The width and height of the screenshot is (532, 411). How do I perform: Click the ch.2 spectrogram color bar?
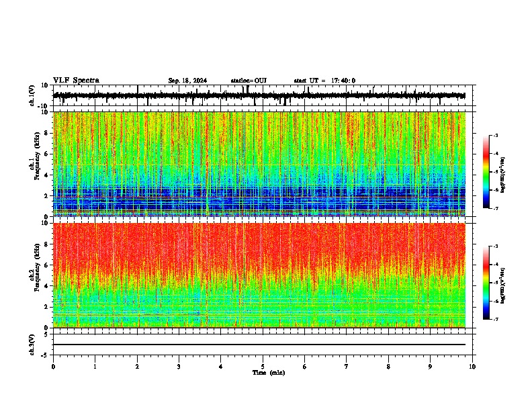point(486,283)
